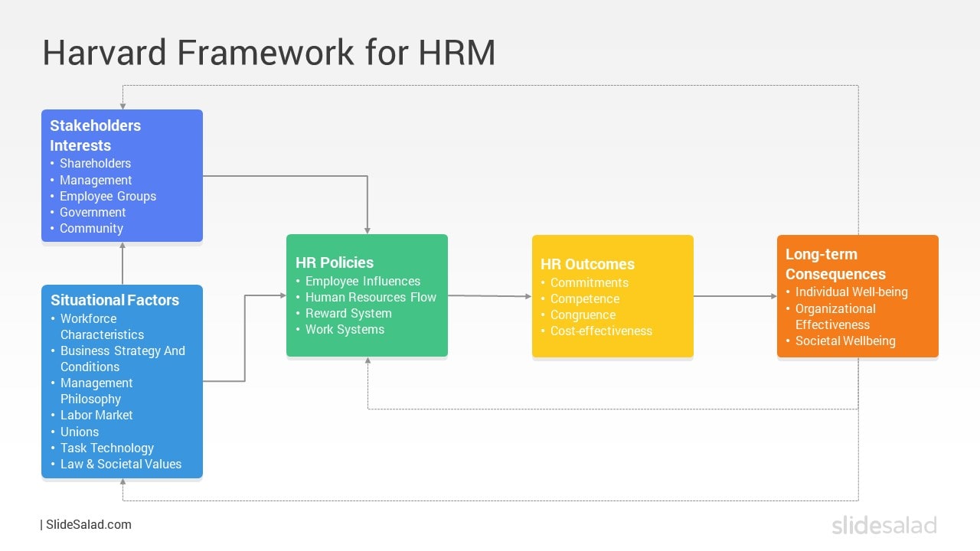Click the Cost-effectiveness bullet
980x551 pixels.
pyautogui.click(x=601, y=331)
